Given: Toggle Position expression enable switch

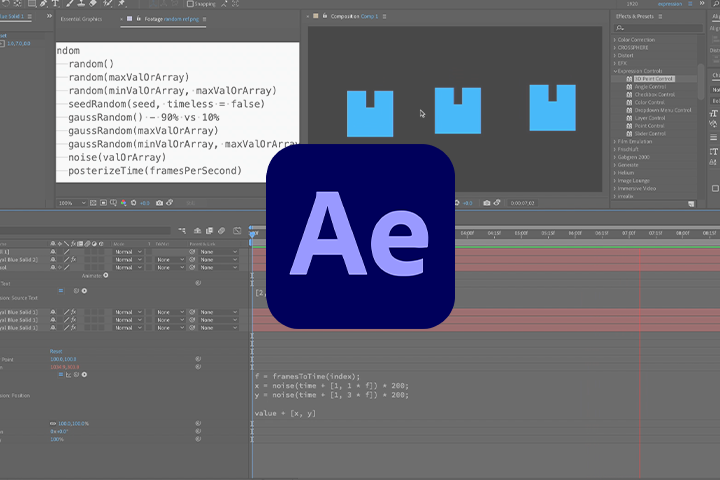Looking at the screenshot, I should 61,375.
